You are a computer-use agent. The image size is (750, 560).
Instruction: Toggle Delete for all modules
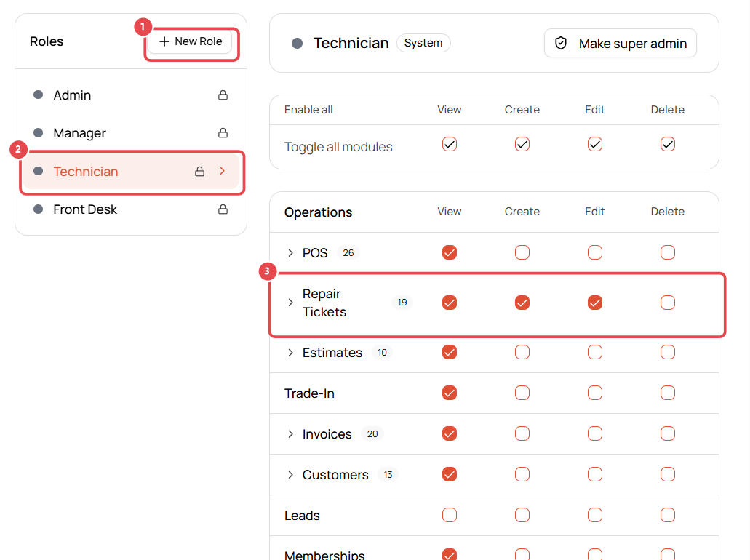coord(667,145)
